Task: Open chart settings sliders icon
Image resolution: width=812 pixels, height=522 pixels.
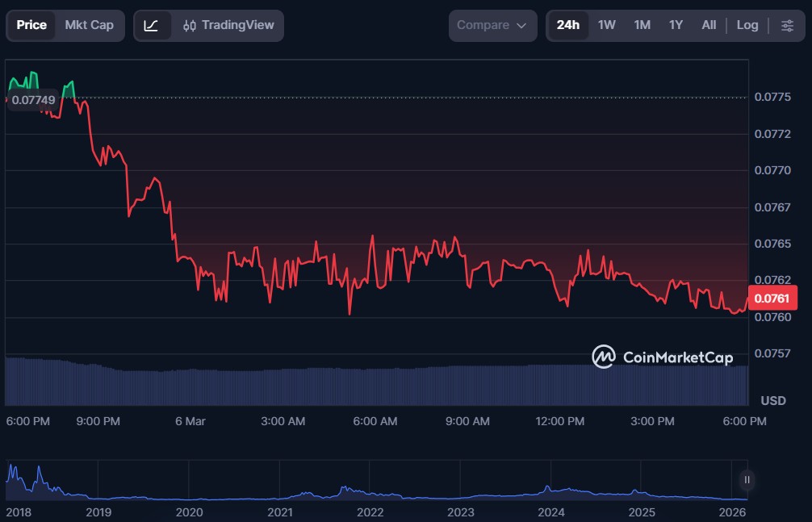Action: pos(787,25)
